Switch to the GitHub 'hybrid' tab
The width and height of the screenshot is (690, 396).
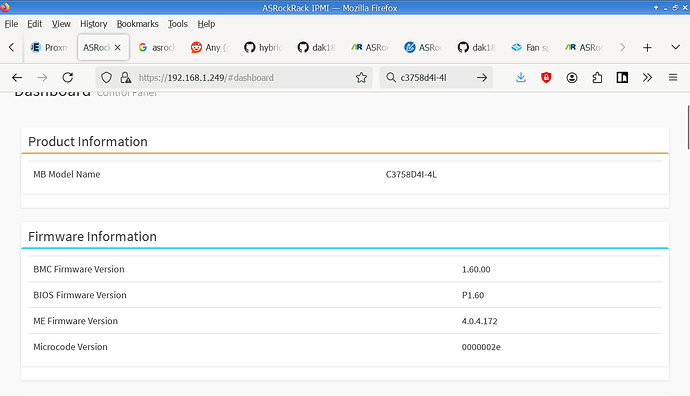(x=263, y=47)
